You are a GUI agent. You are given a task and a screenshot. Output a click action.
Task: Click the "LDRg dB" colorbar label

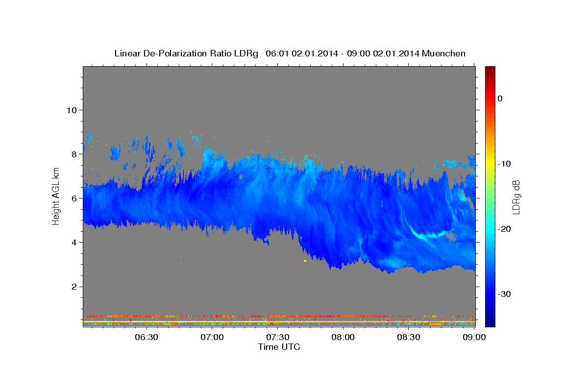[x=515, y=197]
